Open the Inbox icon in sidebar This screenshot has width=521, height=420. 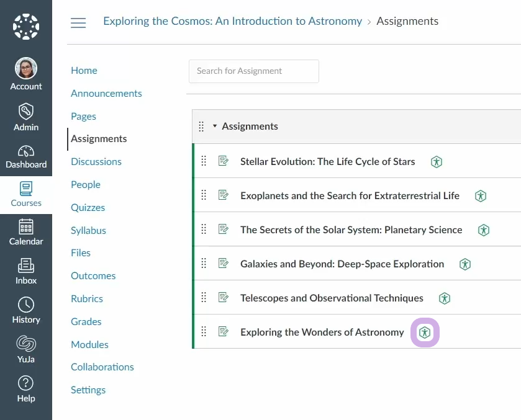tap(26, 266)
